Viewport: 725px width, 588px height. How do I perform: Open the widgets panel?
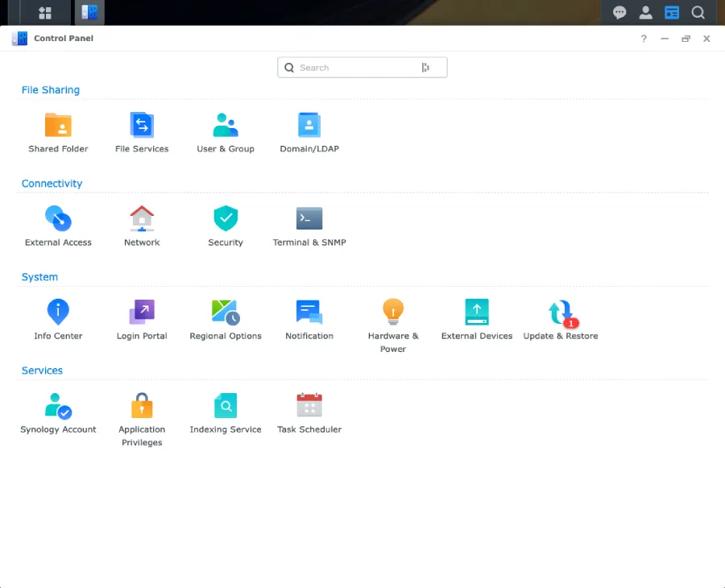click(x=672, y=12)
